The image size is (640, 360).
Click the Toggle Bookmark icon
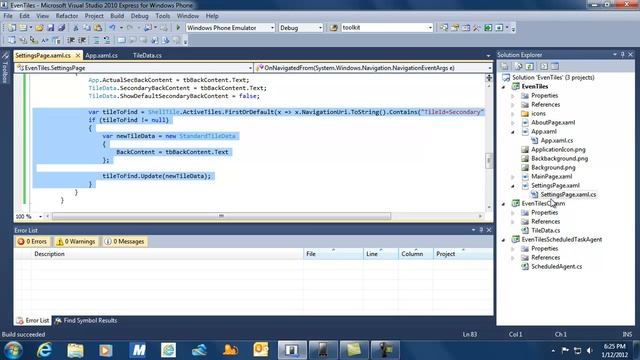121,40
